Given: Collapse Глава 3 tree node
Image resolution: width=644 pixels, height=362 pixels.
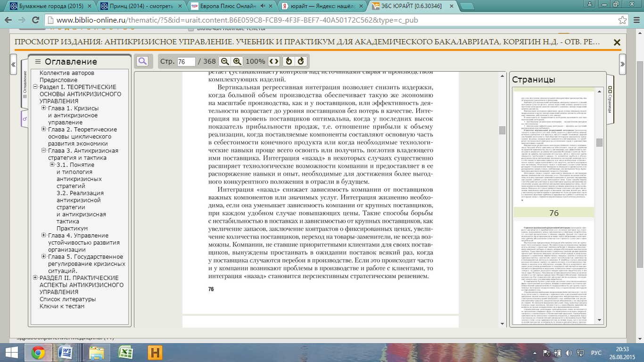Looking at the screenshot, I should (43, 151).
